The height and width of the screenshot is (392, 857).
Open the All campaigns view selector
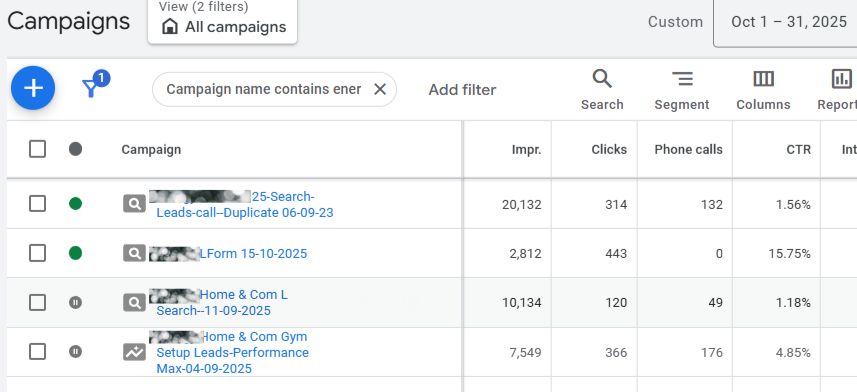(222, 22)
